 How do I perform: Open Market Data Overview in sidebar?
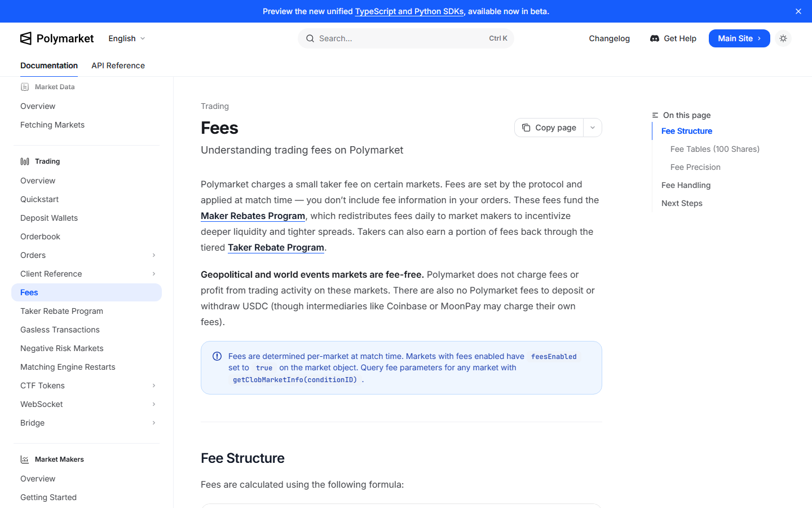(x=38, y=106)
